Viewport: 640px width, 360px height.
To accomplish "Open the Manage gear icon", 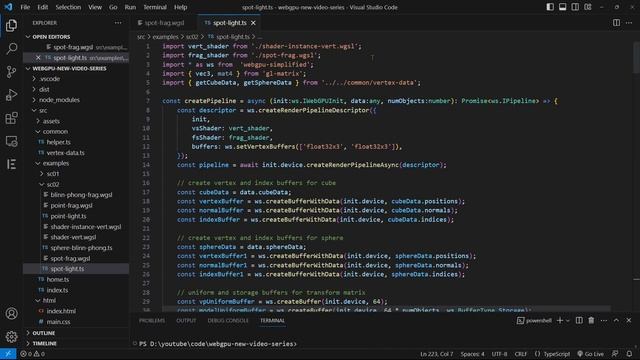I will [x=11, y=336].
